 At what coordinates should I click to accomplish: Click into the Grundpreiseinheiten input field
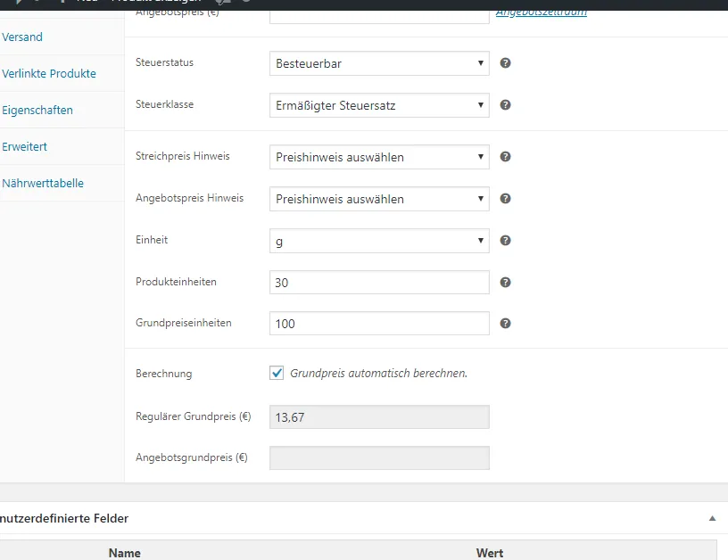[x=379, y=324]
